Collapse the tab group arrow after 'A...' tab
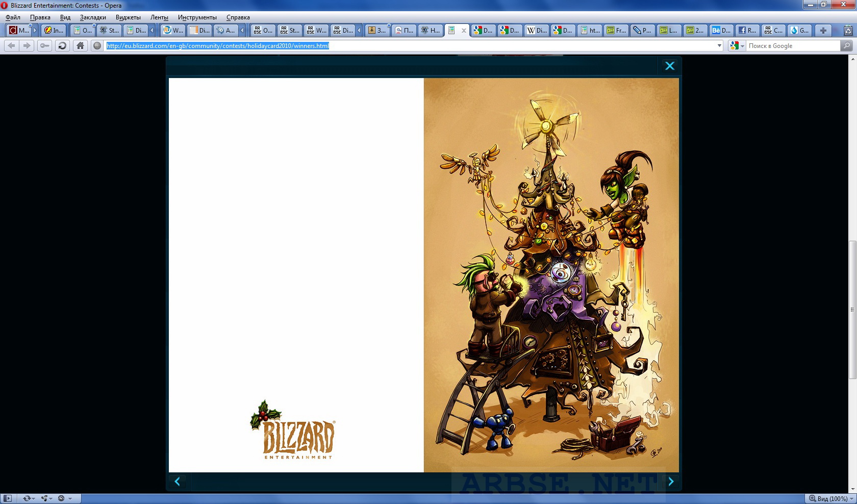This screenshot has height=504, width=857. [x=242, y=31]
